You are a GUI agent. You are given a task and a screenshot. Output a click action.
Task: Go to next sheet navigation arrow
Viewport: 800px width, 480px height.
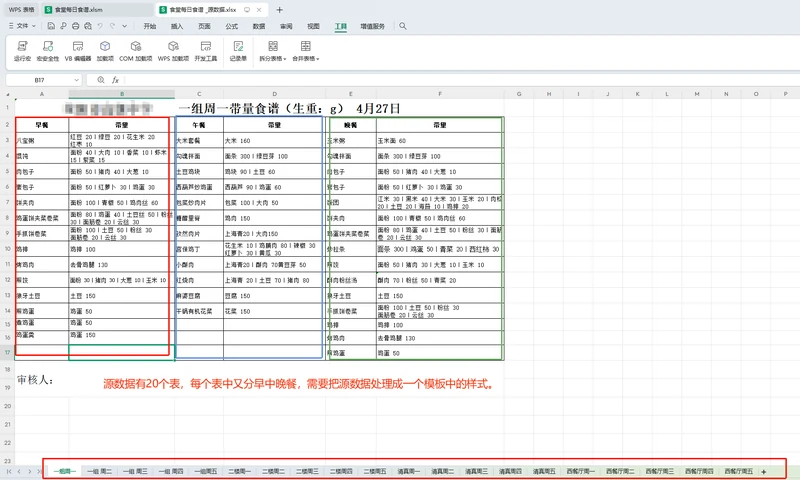click(30, 472)
